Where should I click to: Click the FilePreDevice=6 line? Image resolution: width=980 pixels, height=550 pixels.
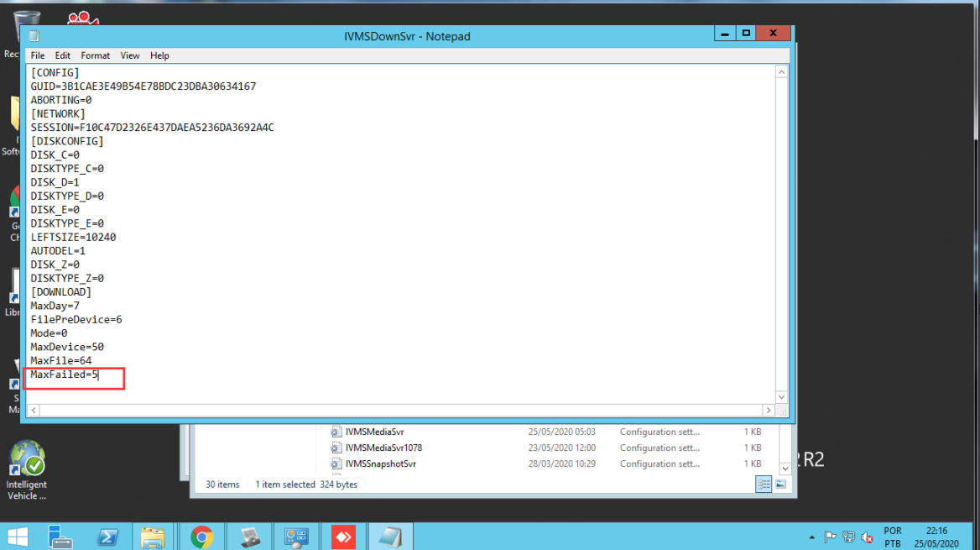[76, 320]
